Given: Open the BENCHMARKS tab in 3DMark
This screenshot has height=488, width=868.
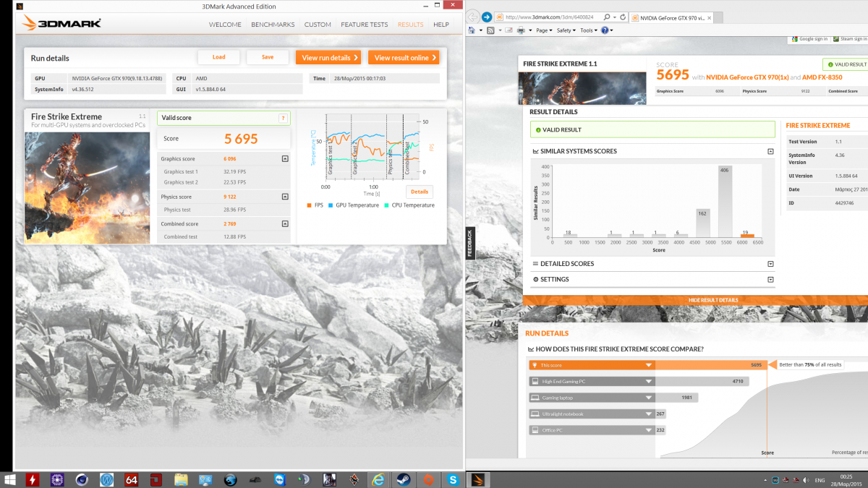Looking at the screenshot, I should [273, 25].
